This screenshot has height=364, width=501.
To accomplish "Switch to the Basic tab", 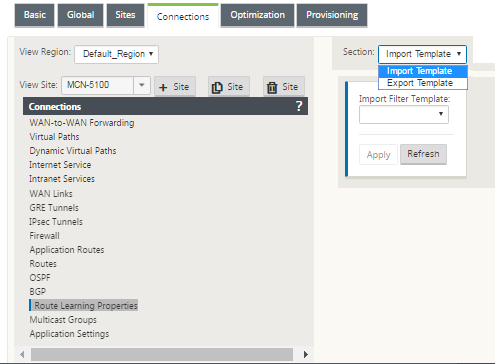I will coord(35,15).
